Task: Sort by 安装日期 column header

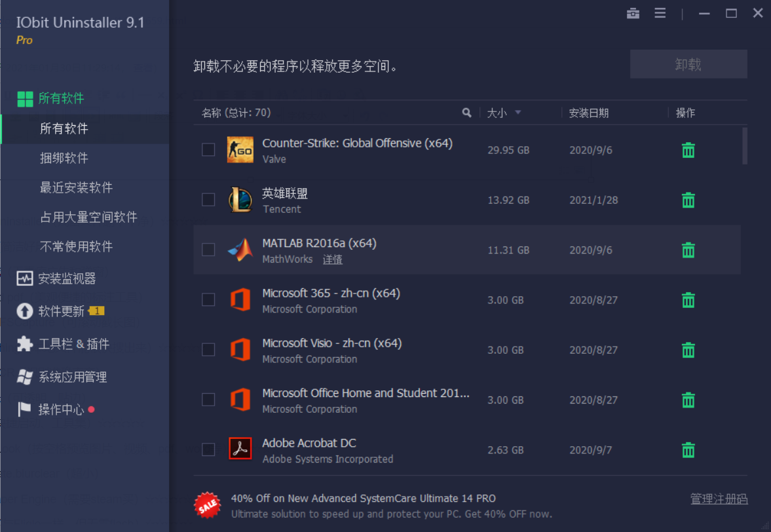Action: click(589, 113)
